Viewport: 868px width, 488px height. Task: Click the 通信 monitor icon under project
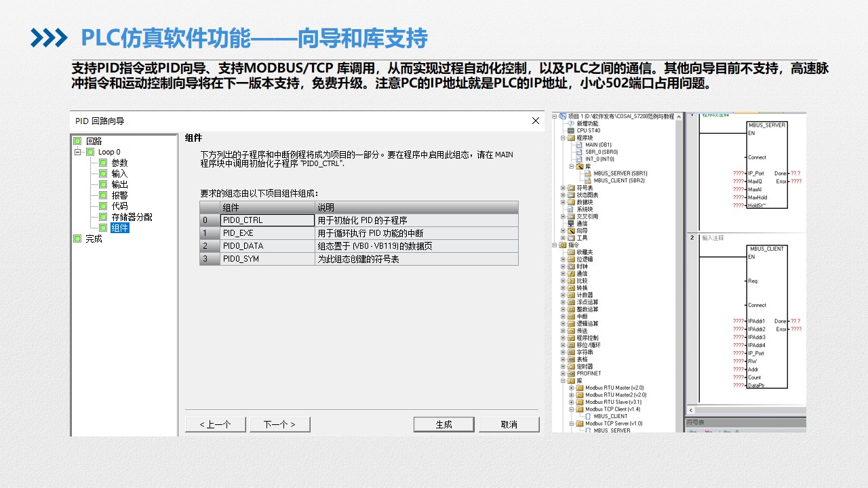tap(571, 224)
